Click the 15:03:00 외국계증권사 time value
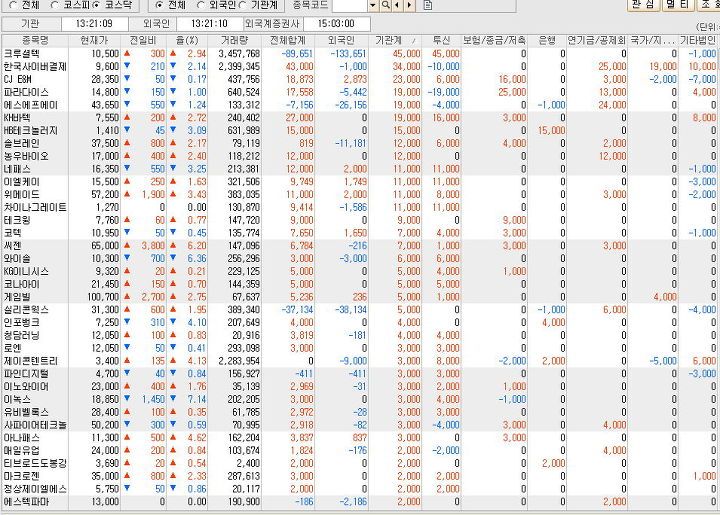 click(x=336, y=23)
